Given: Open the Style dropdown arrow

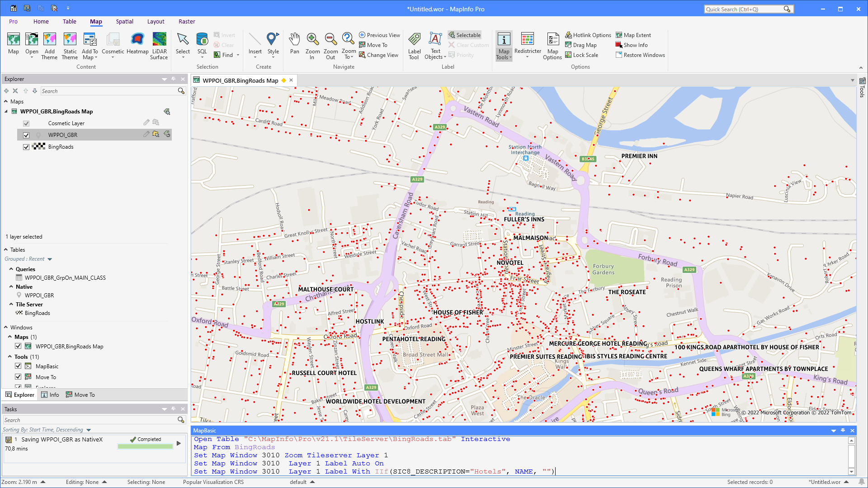Looking at the screenshot, I should 273,57.
